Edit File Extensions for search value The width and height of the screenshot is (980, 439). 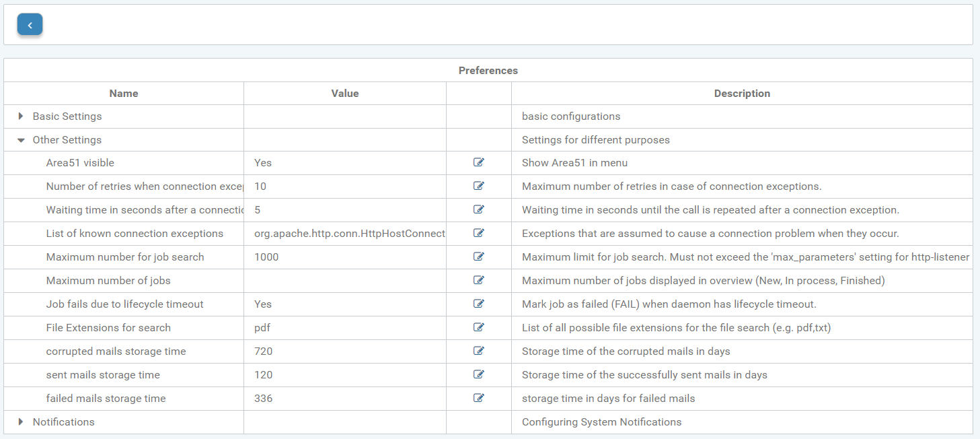click(478, 327)
